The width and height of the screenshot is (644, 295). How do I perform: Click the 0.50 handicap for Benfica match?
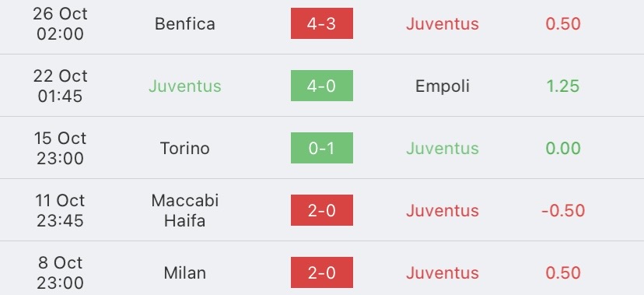click(563, 24)
